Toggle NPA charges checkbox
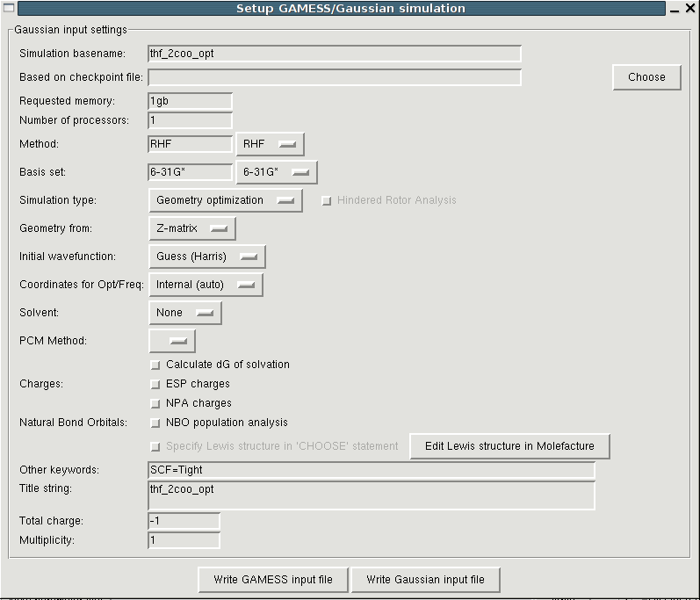The width and height of the screenshot is (700, 600). pyautogui.click(x=155, y=403)
